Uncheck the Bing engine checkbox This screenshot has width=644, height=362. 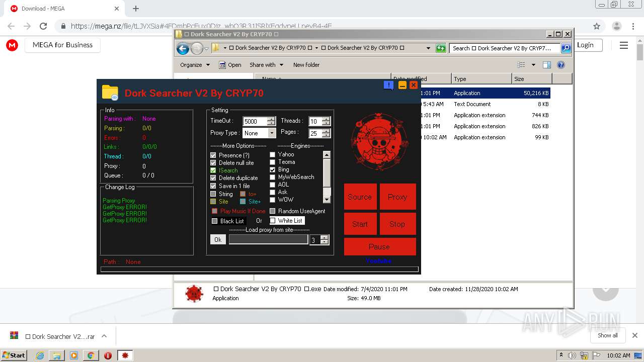[x=273, y=169]
